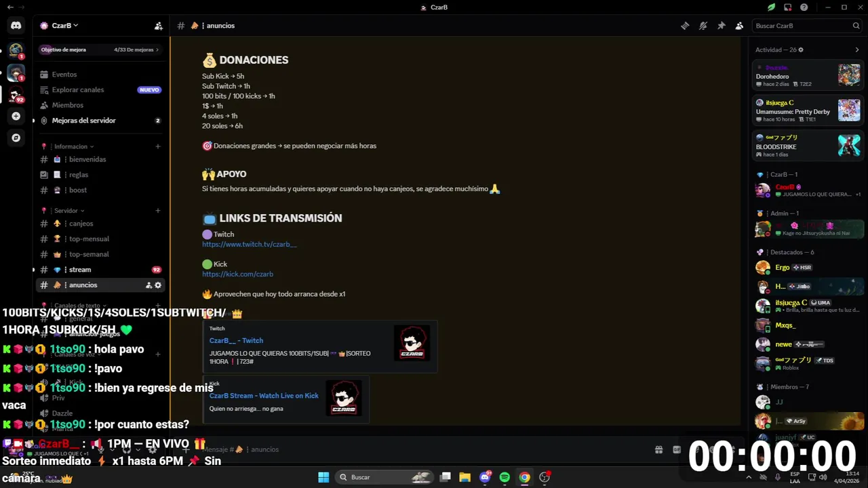Select the boost channel

100,190
